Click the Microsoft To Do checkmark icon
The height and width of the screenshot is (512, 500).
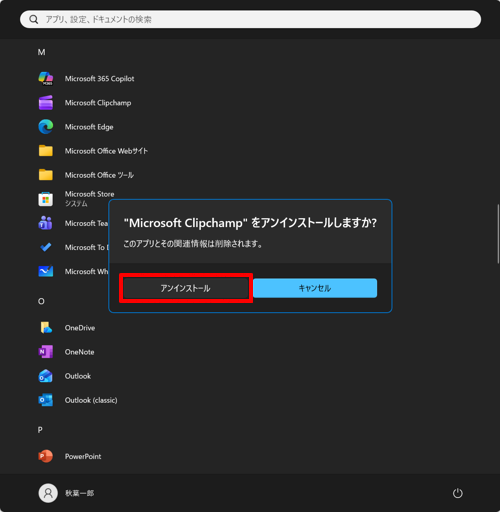click(x=46, y=247)
